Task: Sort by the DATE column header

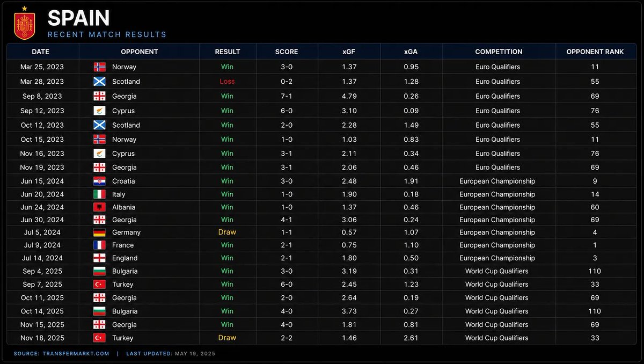Action: pos(41,52)
